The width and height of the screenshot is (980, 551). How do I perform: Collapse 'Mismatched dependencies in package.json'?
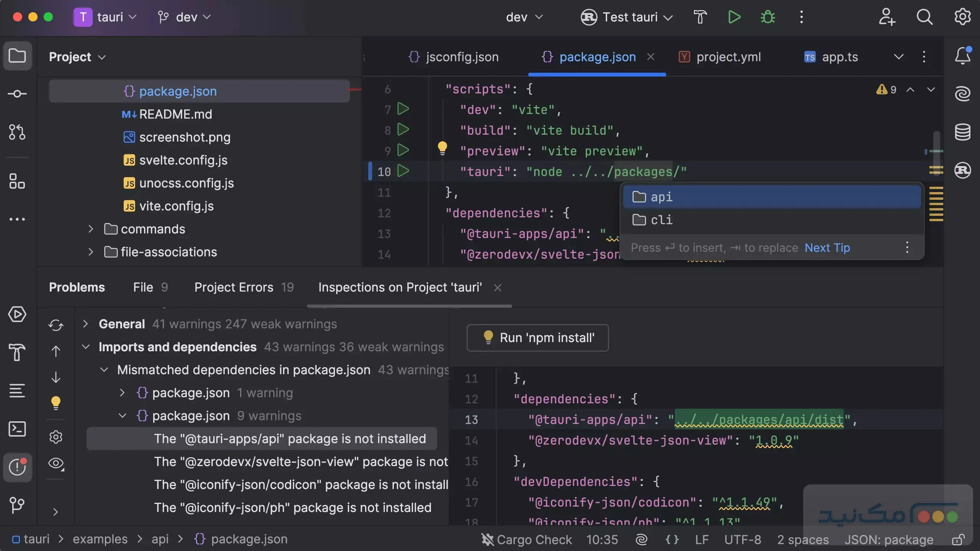coord(104,370)
